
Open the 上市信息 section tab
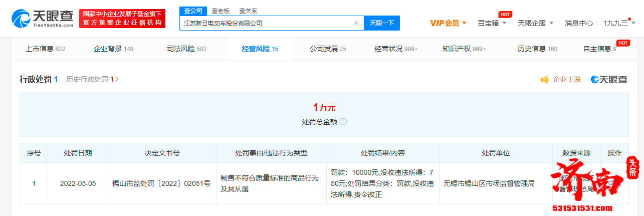(x=45, y=49)
